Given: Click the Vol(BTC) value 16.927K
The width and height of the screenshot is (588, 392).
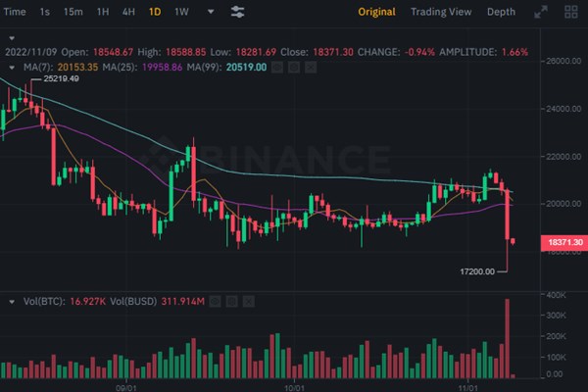Looking at the screenshot, I should pyautogui.click(x=88, y=301).
